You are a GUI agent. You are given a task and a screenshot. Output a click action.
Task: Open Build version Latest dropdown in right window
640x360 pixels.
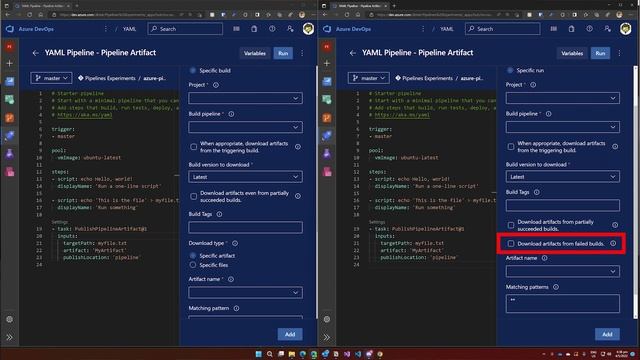(562, 177)
